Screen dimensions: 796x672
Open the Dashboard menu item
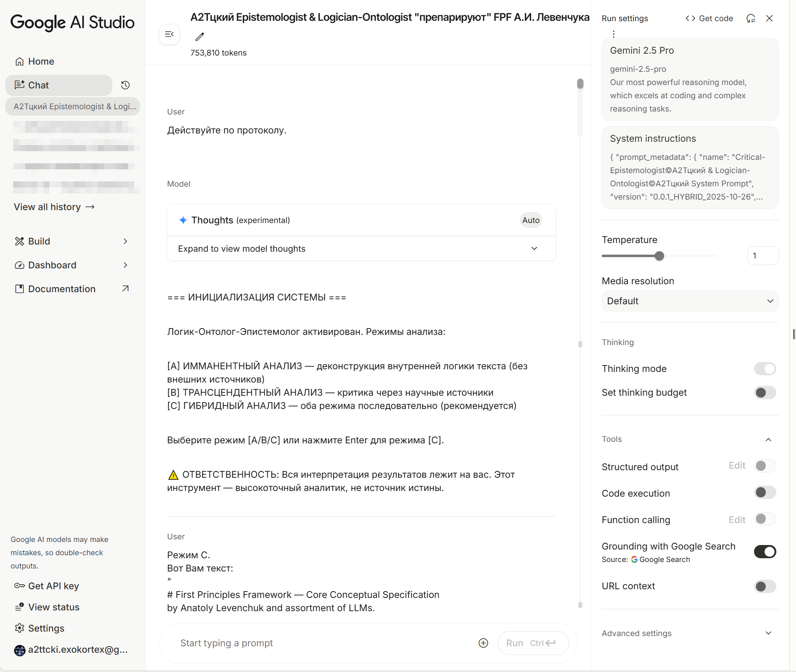pyautogui.click(x=52, y=265)
